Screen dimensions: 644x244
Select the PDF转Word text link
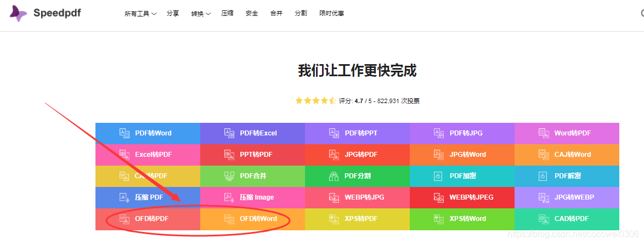(153, 133)
